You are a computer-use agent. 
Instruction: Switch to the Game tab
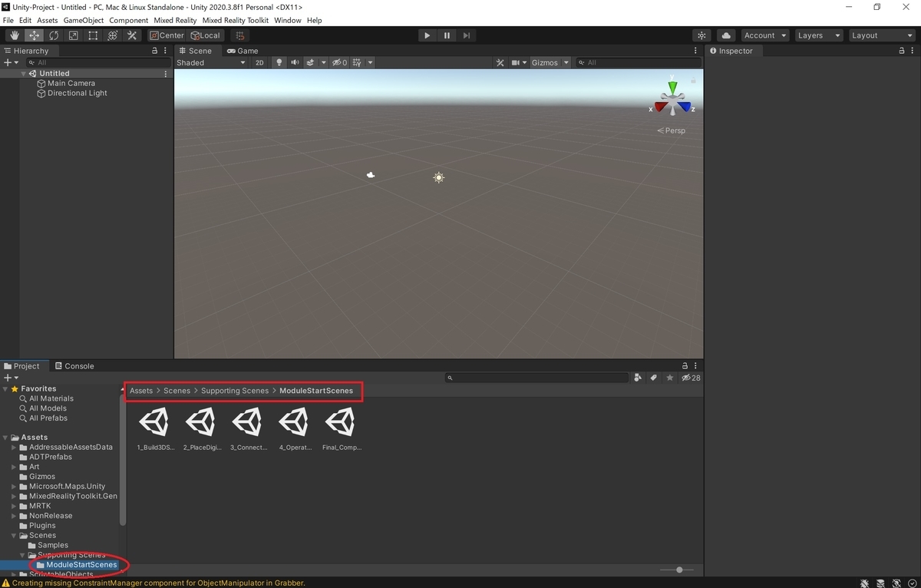coord(242,51)
